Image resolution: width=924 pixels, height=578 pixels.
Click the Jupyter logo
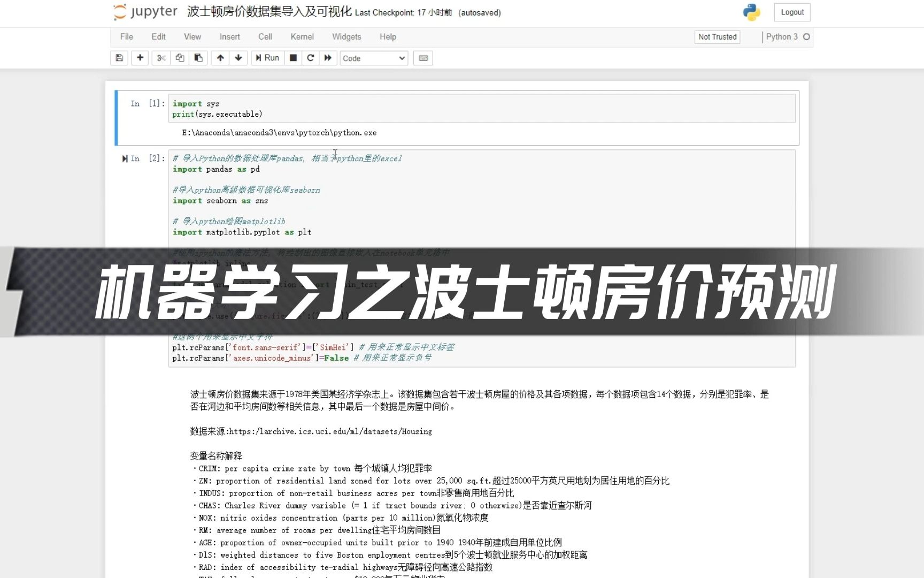(x=145, y=12)
